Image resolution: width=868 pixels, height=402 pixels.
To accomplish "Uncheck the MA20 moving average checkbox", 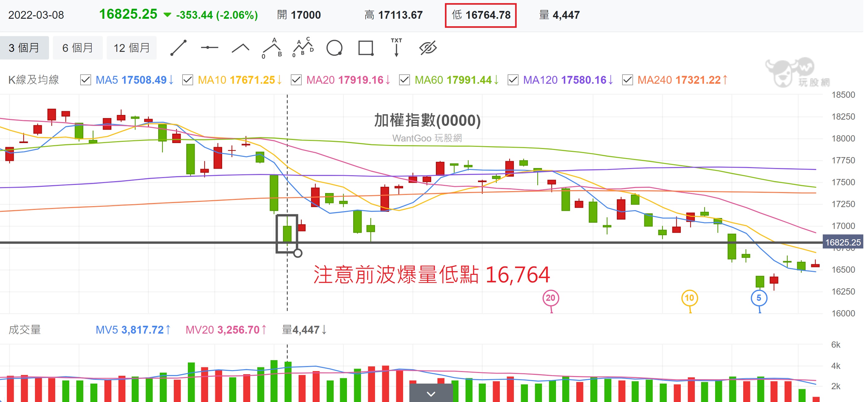I will [x=296, y=80].
